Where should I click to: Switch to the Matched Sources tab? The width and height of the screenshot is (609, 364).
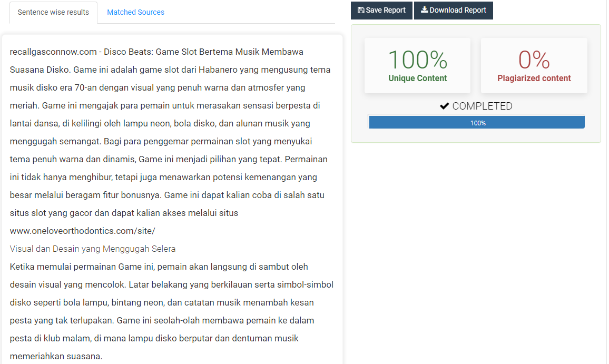135,13
